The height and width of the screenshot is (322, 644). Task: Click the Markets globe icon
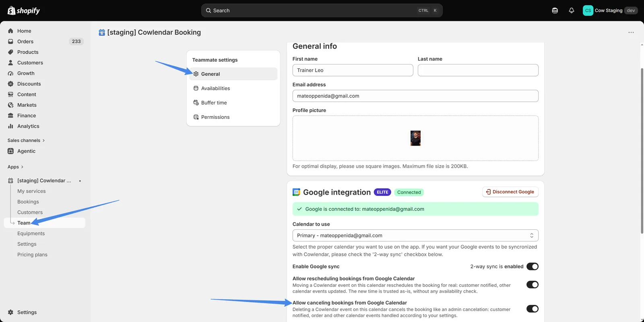point(11,105)
